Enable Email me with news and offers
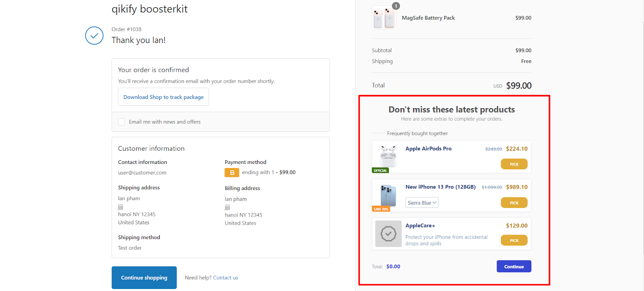Screen dimensions: 644x291 pyautogui.click(x=122, y=122)
